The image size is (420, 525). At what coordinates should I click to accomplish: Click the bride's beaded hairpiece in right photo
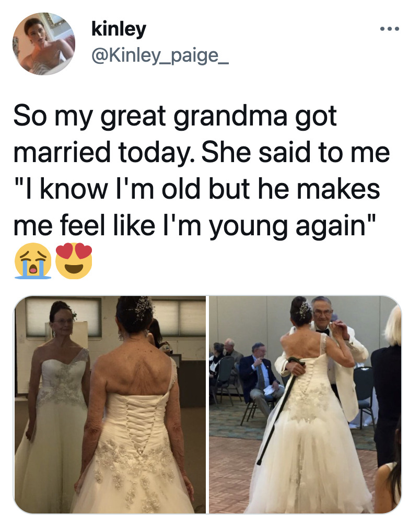(305, 311)
